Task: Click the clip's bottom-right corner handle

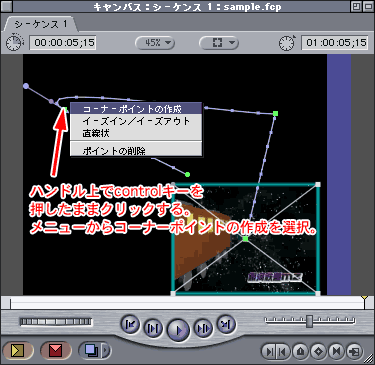Action: tap(318, 294)
